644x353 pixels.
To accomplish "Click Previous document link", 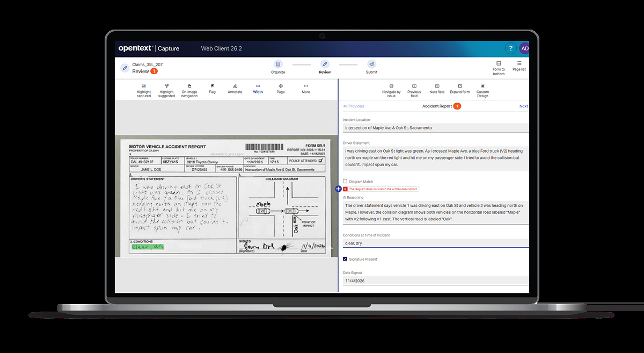I will click(354, 106).
